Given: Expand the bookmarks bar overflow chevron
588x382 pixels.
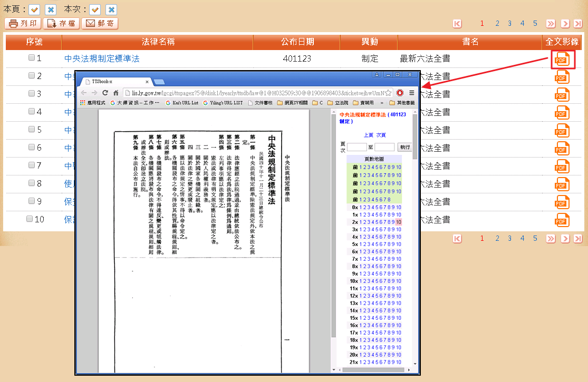Looking at the screenshot, I should click(x=381, y=103).
